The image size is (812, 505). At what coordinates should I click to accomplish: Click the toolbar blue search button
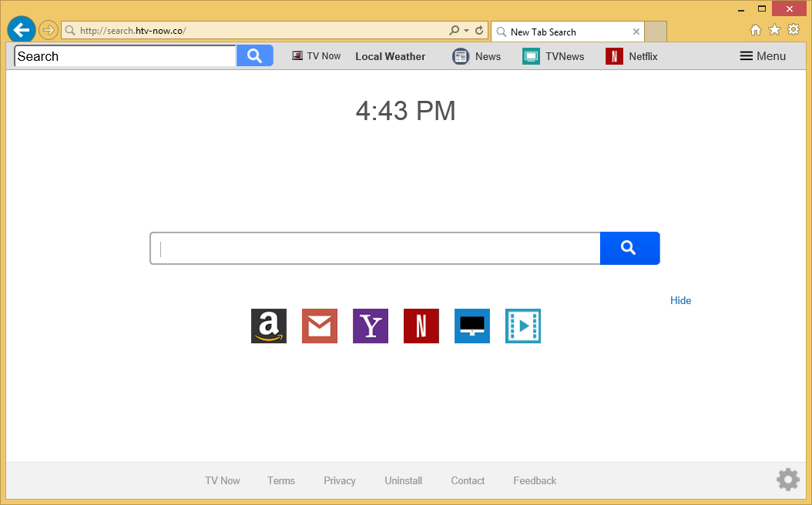pyautogui.click(x=255, y=56)
